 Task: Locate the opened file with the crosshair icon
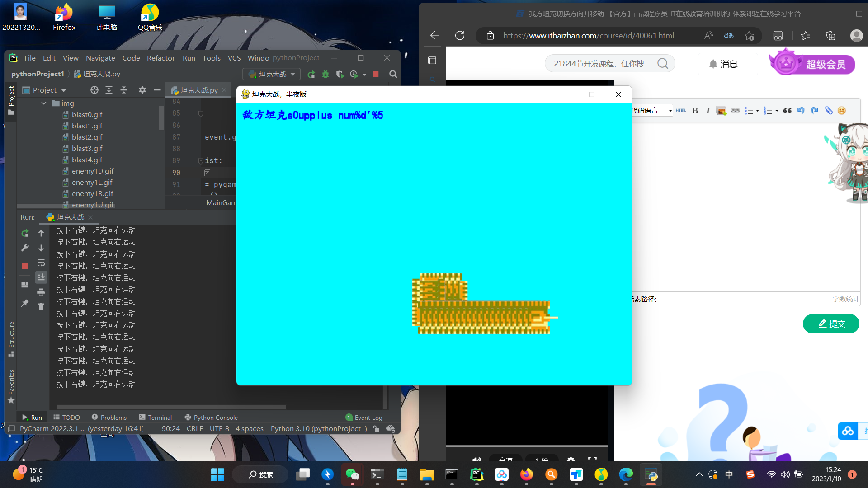pyautogui.click(x=94, y=90)
